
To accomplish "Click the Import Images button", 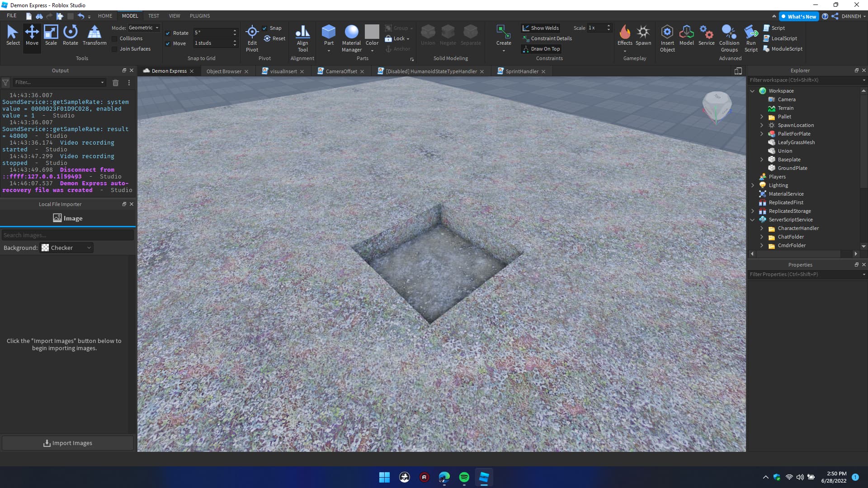I will coord(68,443).
